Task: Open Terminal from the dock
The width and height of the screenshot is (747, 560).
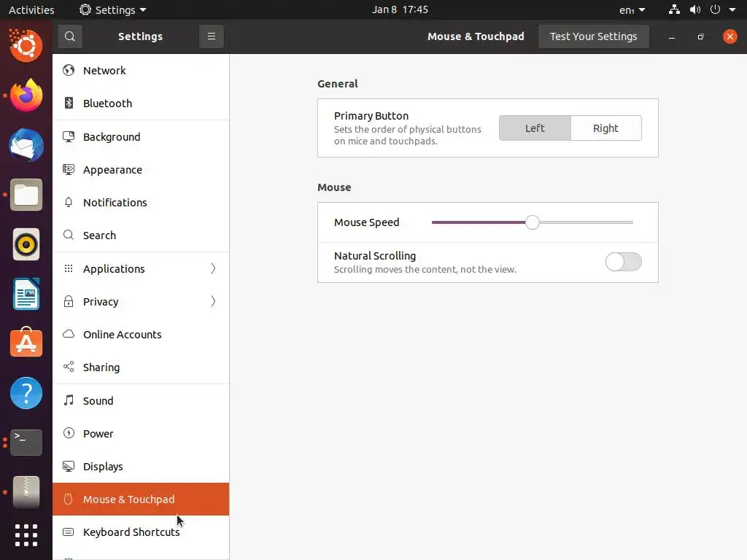Action: [x=26, y=441]
